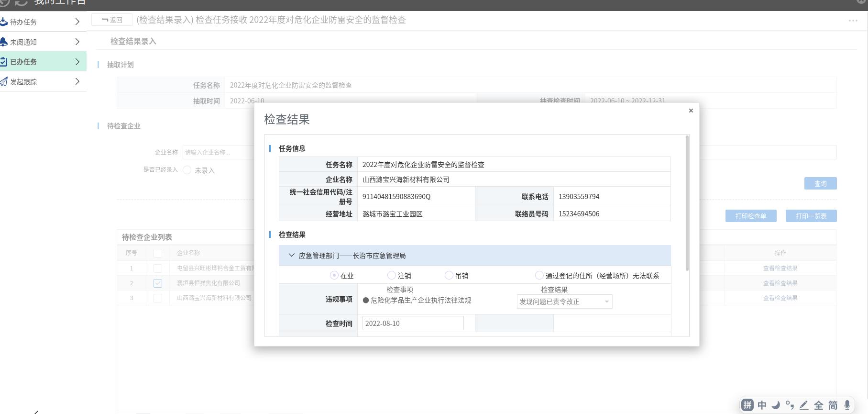Screen dimensions: 868x414
Task: Open the 已办任务 menu item
Action: click(x=43, y=61)
